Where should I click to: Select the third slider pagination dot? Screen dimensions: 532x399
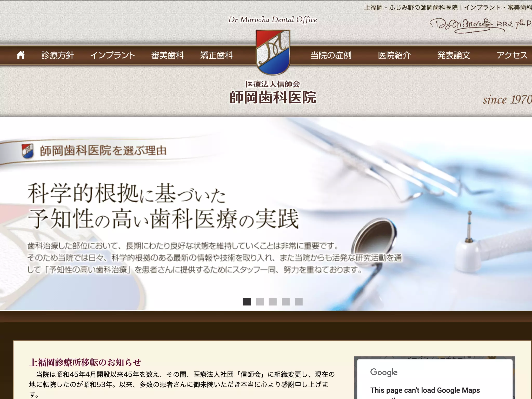[x=273, y=302]
